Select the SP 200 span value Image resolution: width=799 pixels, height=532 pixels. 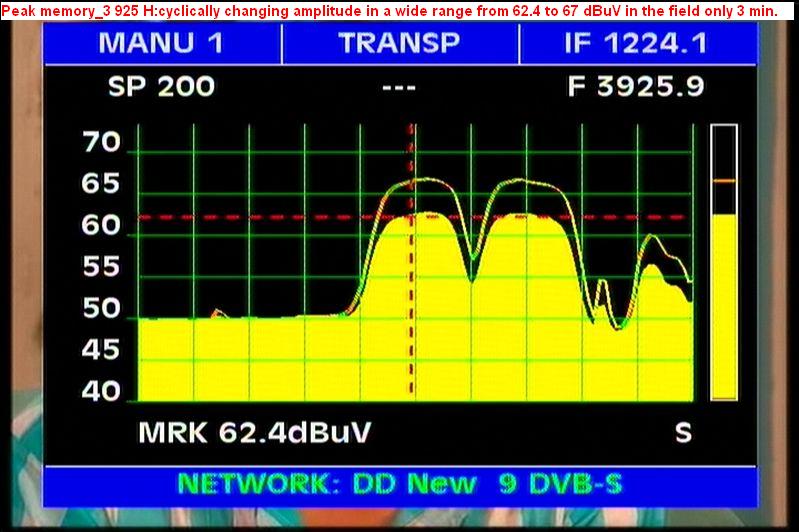tap(161, 87)
